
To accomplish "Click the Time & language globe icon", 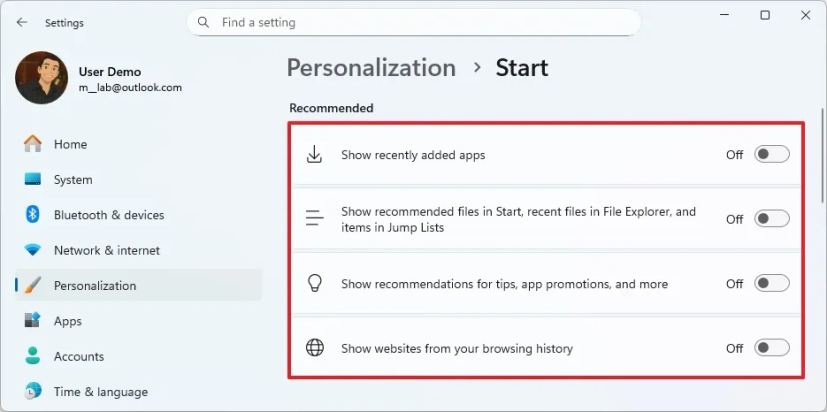I will tap(33, 391).
